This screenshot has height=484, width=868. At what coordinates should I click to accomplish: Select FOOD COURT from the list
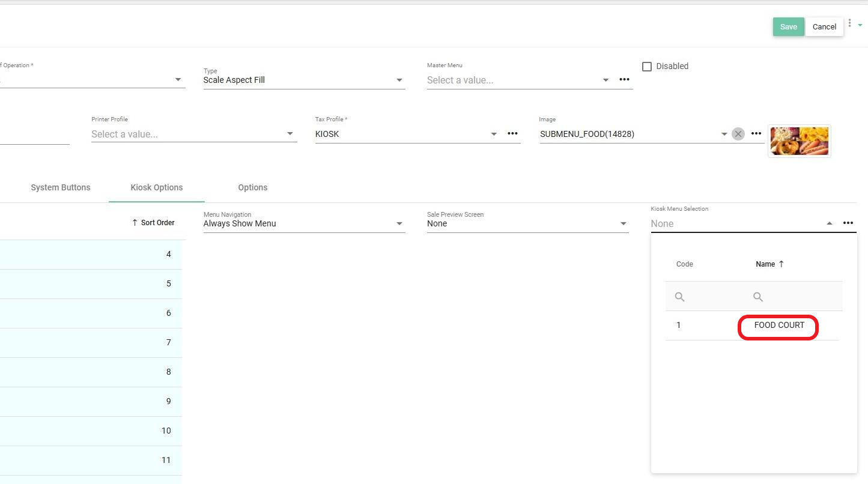point(778,325)
